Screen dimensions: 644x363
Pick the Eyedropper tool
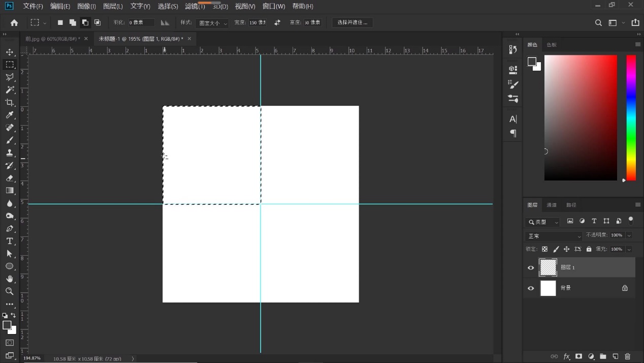click(x=10, y=115)
